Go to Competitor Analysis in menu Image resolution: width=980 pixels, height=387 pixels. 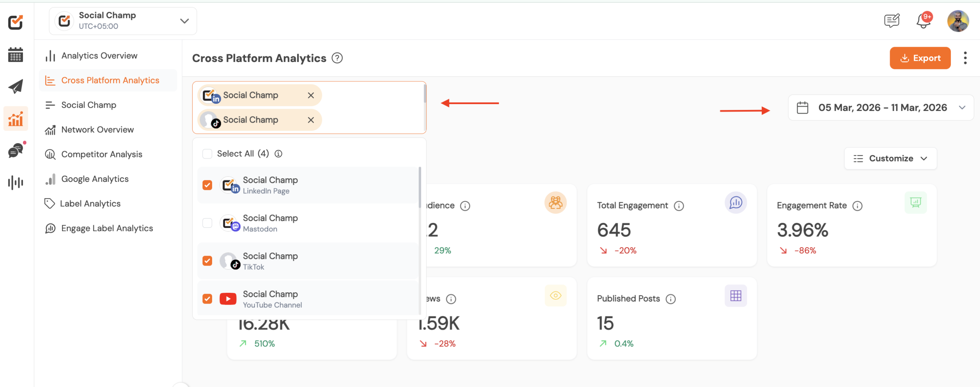101,154
